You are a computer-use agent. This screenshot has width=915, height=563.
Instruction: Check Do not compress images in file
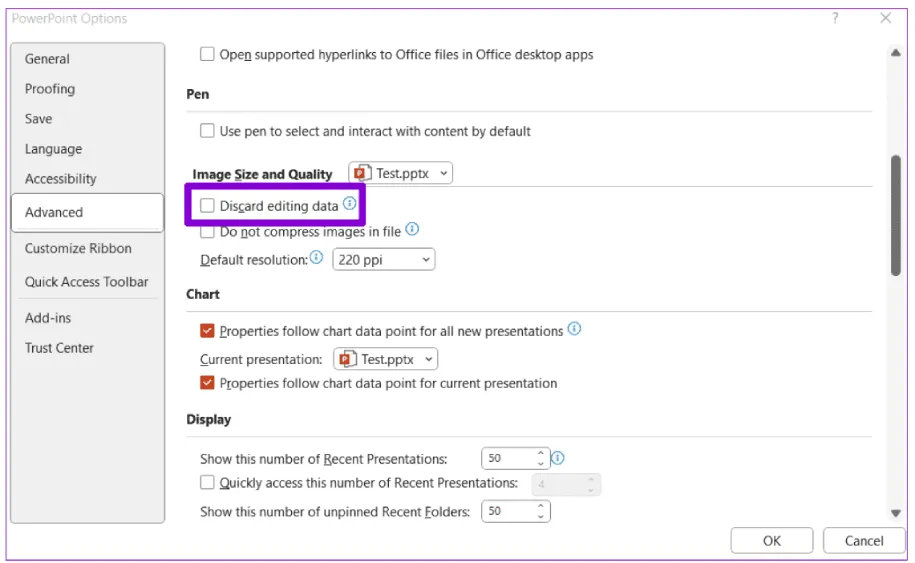point(208,231)
